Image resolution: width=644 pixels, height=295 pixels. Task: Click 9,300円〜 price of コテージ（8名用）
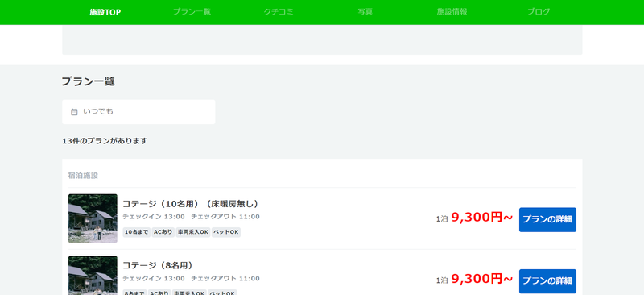click(x=481, y=279)
